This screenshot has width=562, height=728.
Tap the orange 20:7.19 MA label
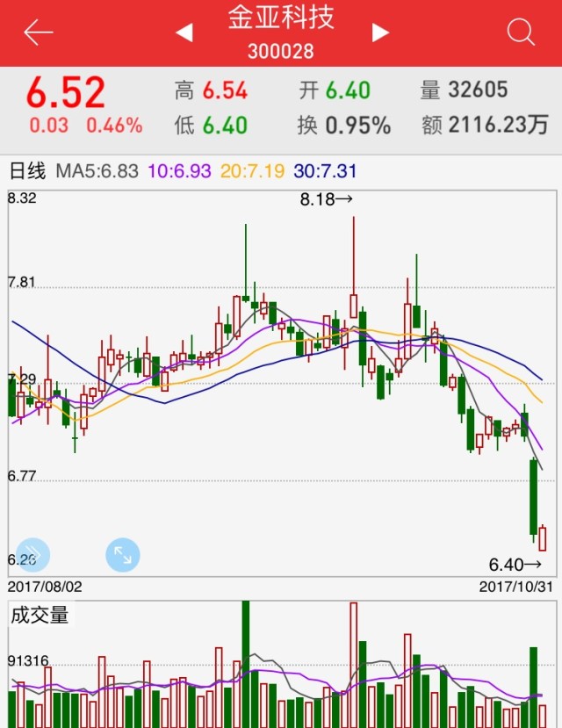tap(252, 171)
